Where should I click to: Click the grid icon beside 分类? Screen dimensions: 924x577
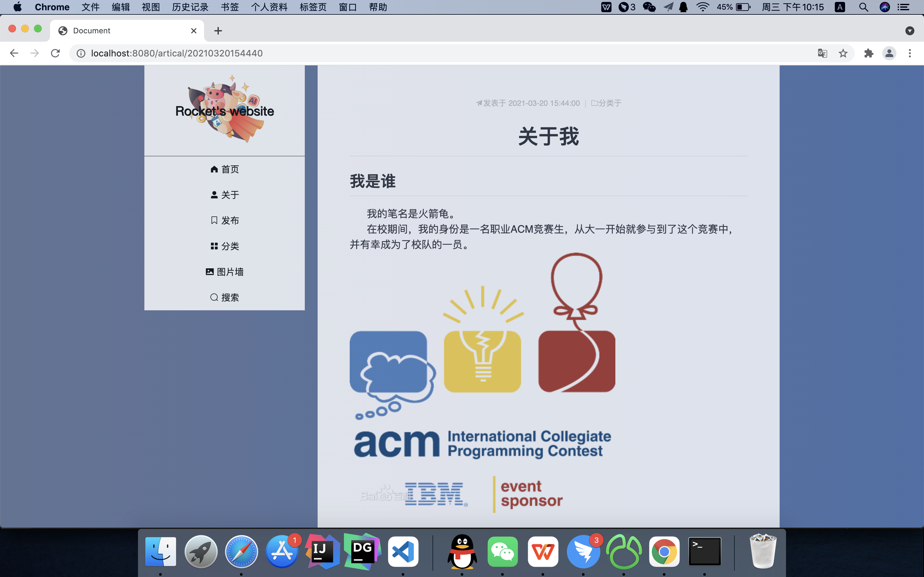(214, 246)
